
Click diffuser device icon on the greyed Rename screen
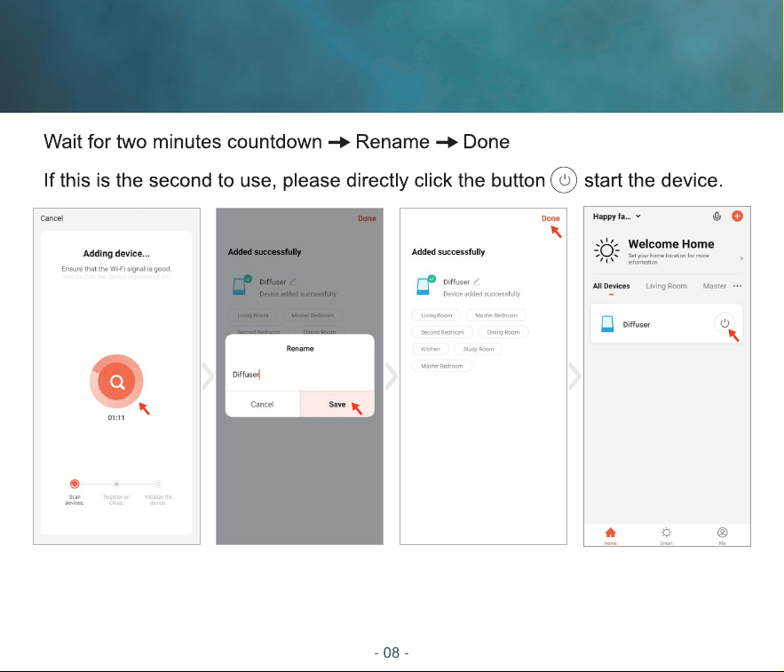pyautogui.click(x=241, y=286)
